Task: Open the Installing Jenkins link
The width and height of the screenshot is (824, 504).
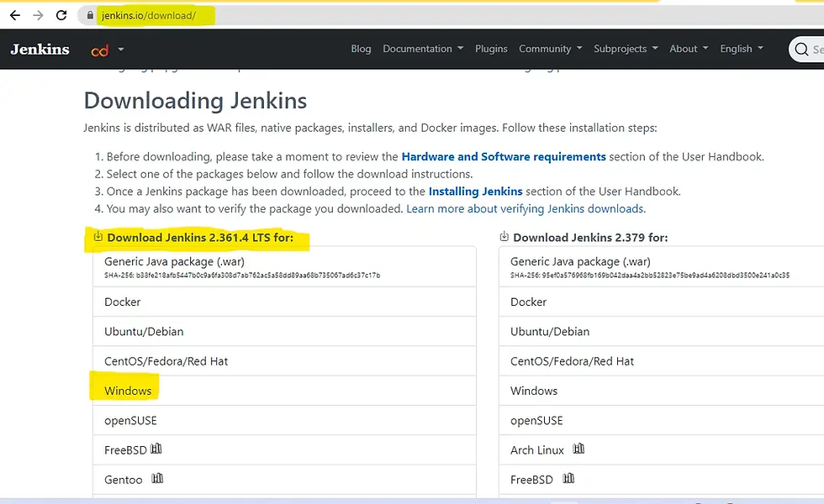Action: (476, 192)
